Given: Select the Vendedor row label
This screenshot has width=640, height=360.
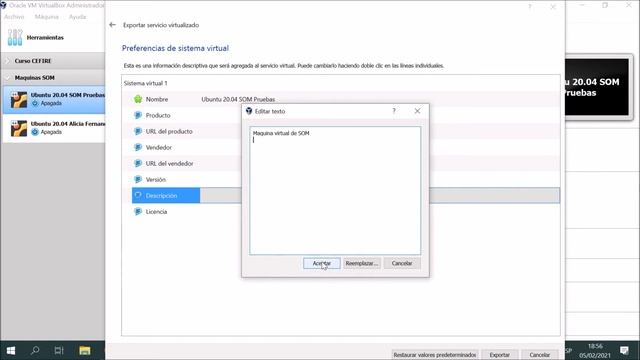Looking at the screenshot, I should click(x=159, y=147).
